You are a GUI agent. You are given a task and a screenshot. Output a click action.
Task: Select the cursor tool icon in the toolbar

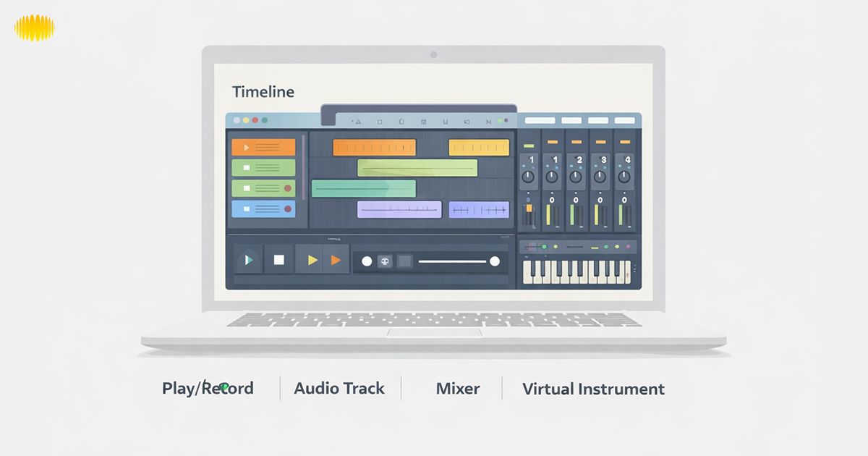(358, 122)
